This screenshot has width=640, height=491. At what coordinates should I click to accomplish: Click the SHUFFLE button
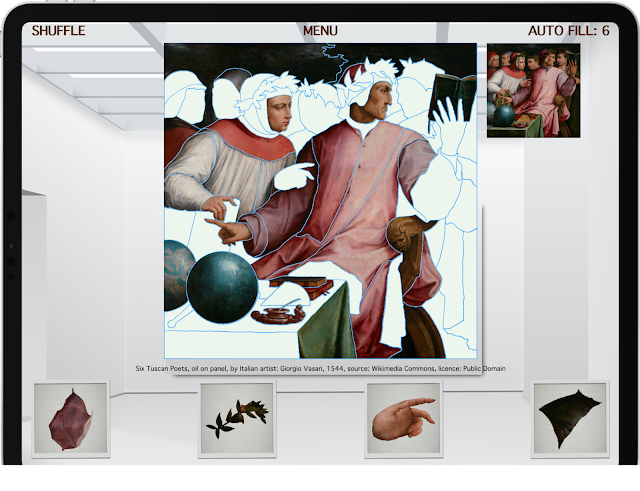pos(58,31)
